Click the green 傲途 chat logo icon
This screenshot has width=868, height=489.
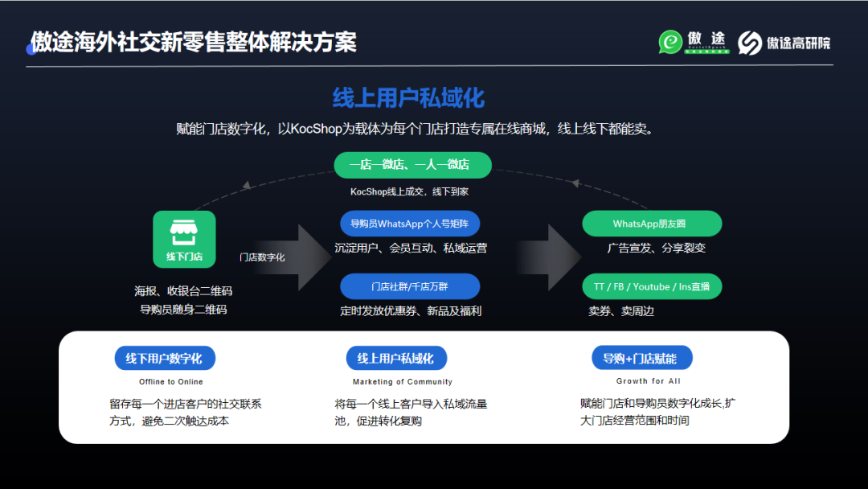(670, 42)
